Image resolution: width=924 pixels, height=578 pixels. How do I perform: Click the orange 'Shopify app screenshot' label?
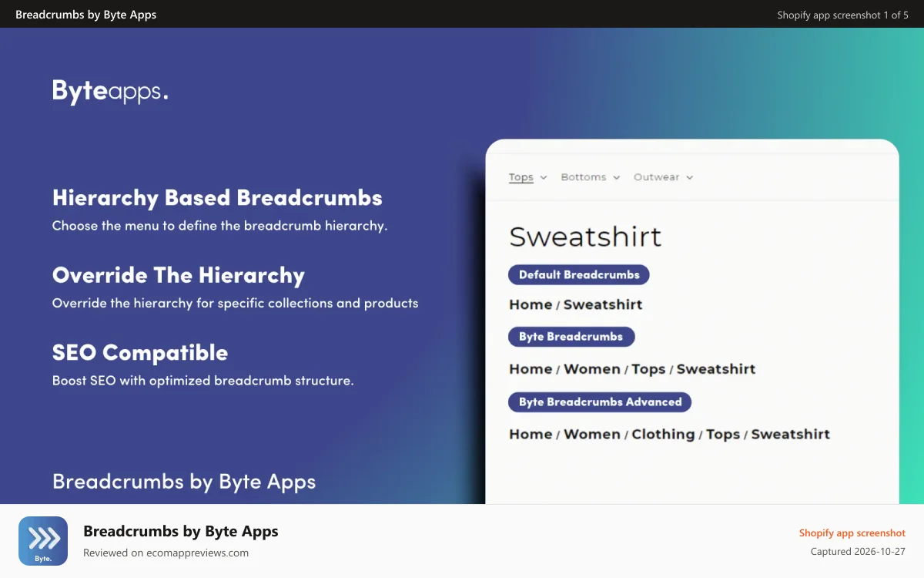click(x=852, y=533)
